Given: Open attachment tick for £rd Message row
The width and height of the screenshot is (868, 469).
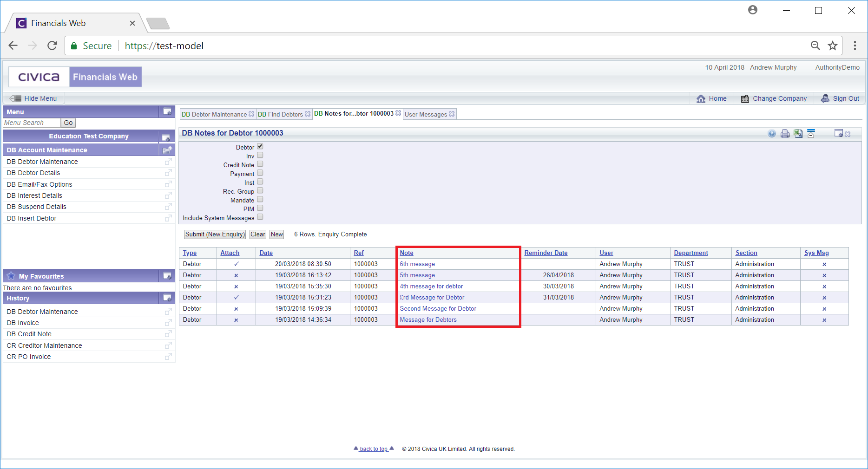Looking at the screenshot, I should [x=236, y=297].
